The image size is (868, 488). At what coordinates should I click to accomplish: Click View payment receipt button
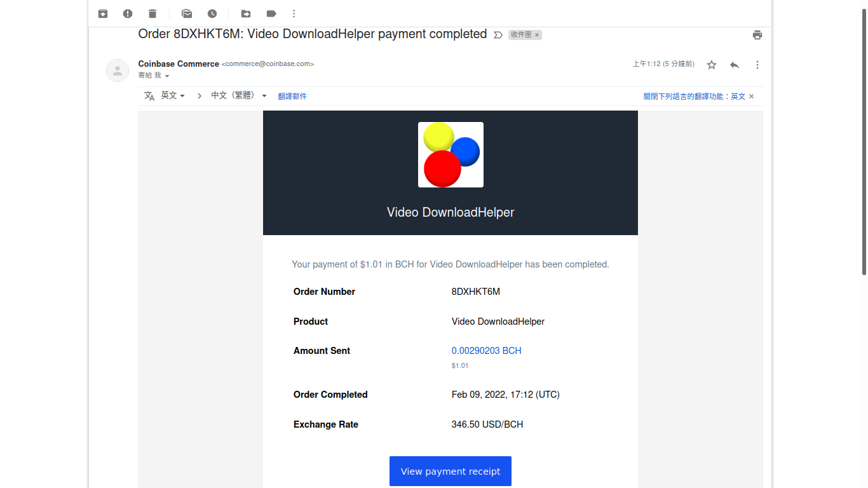tap(451, 471)
